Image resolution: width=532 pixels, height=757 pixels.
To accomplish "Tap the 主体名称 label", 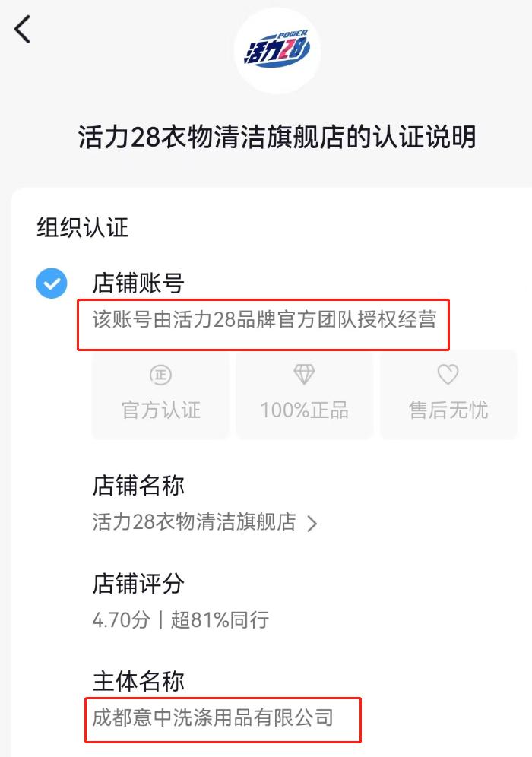I will [138, 681].
